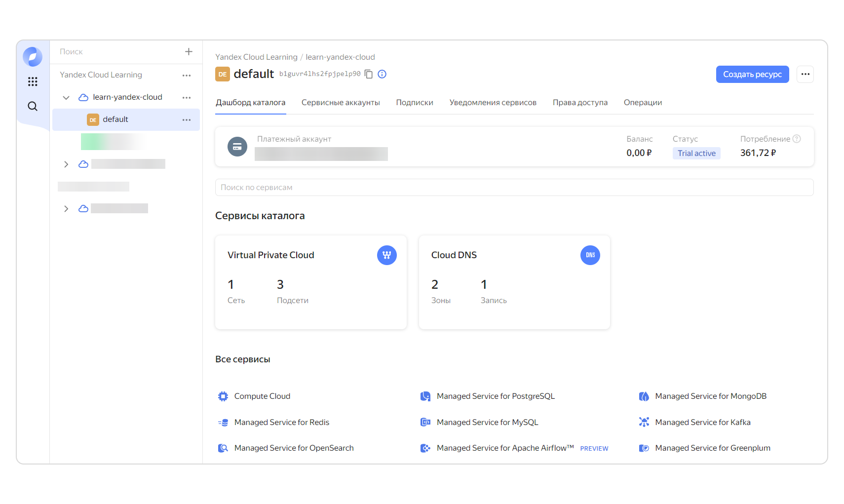The width and height of the screenshot is (844, 504).
Task: Open the three-dot menu next to Создать ресурс
Action: pyautogui.click(x=805, y=75)
